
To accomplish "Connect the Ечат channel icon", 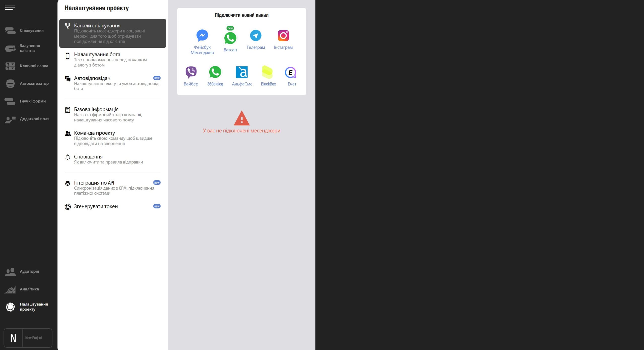I will pyautogui.click(x=291, y=73).
